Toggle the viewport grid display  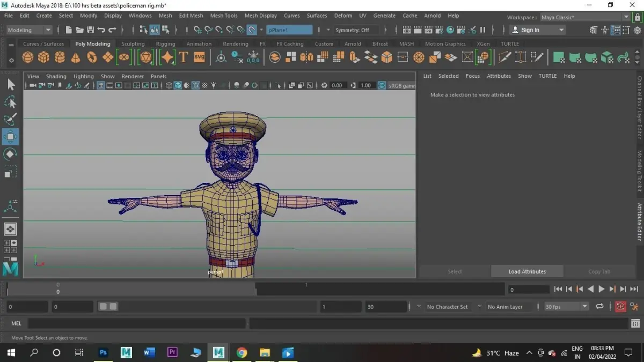coord(100,85)
